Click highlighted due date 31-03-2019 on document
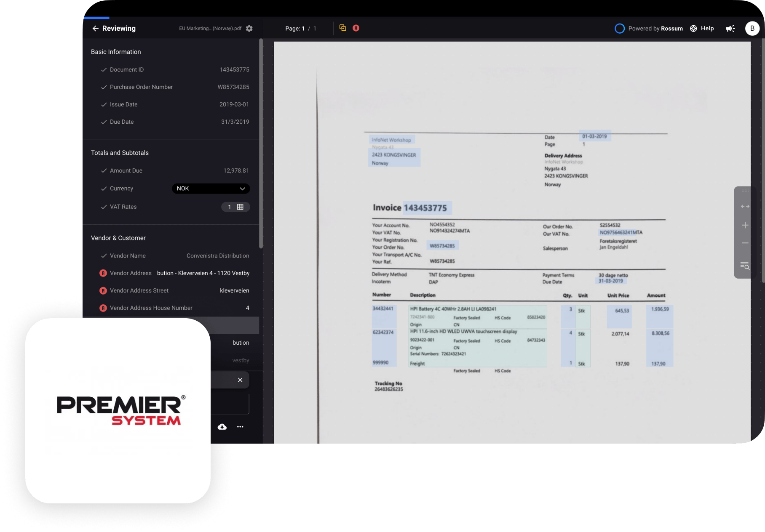Screen dimensions: 765x532 [x=611, y=281]
